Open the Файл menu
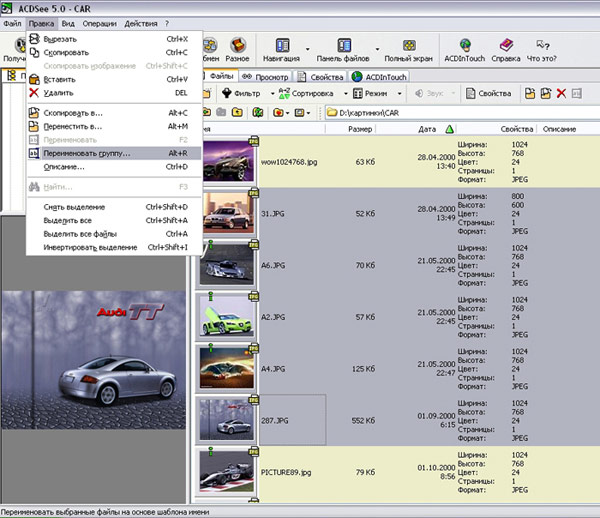The image size is (600, 518). (x=13, y=23)
